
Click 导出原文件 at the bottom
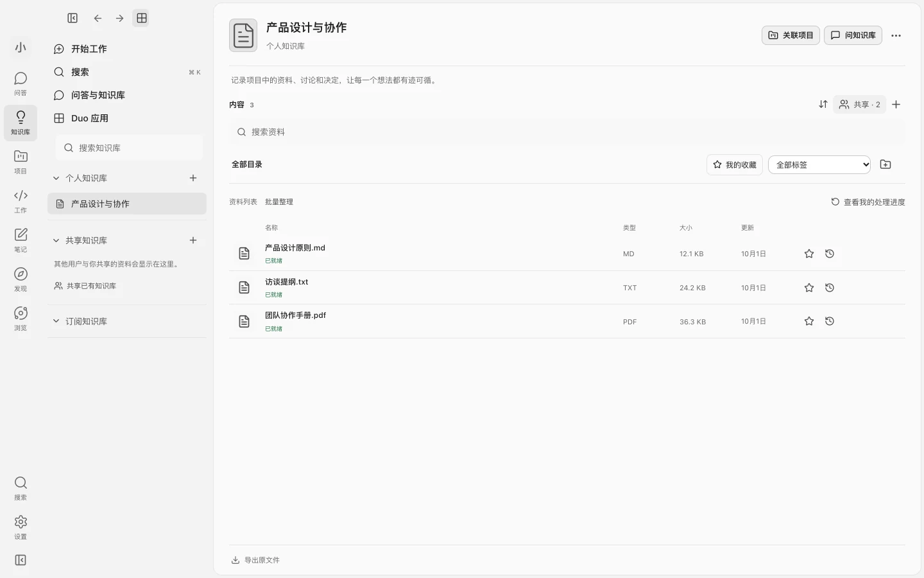click(255, 560)
